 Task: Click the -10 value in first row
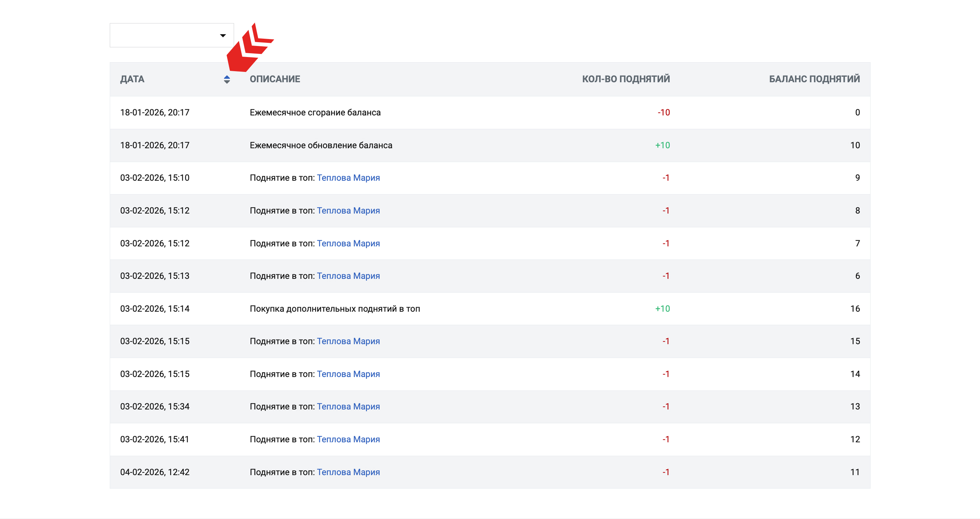click(663, 113)
